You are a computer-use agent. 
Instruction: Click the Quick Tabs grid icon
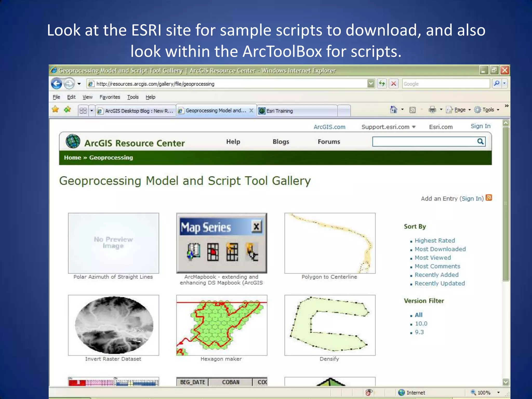[83, 111]
